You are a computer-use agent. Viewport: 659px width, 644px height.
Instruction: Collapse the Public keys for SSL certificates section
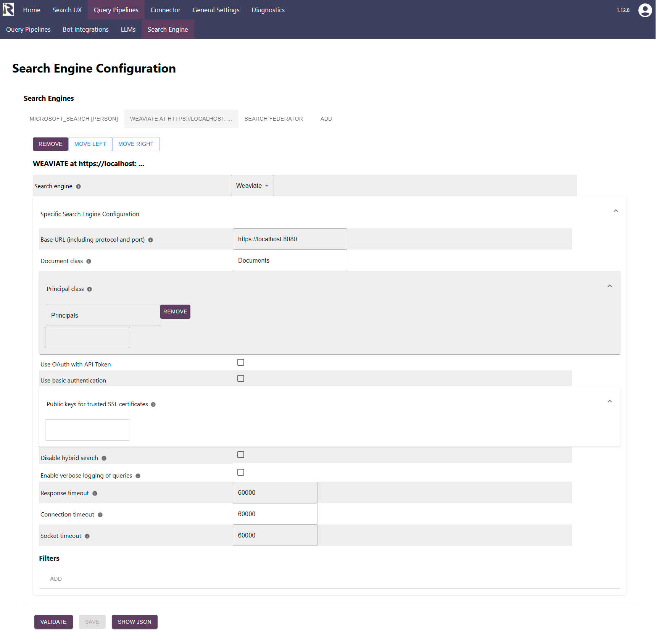tap(609, 402)
